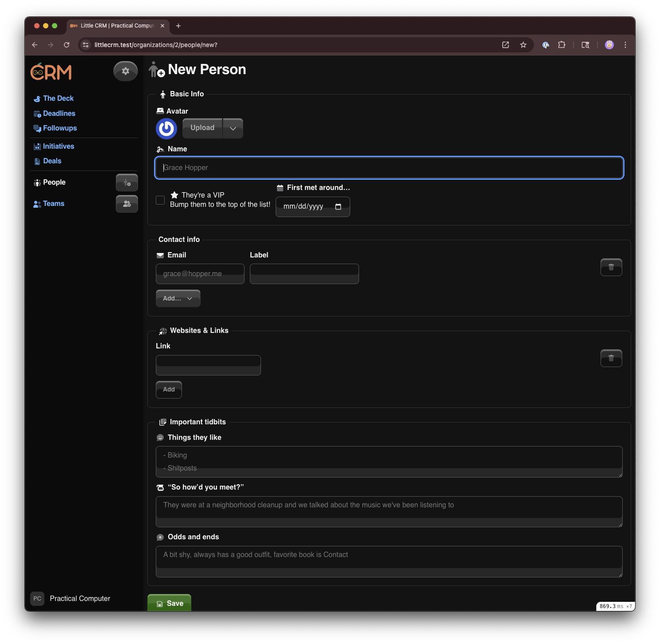Delete the email row using its trash icon
This screenshot has width=660, height=644.
[x=611, y=267]
